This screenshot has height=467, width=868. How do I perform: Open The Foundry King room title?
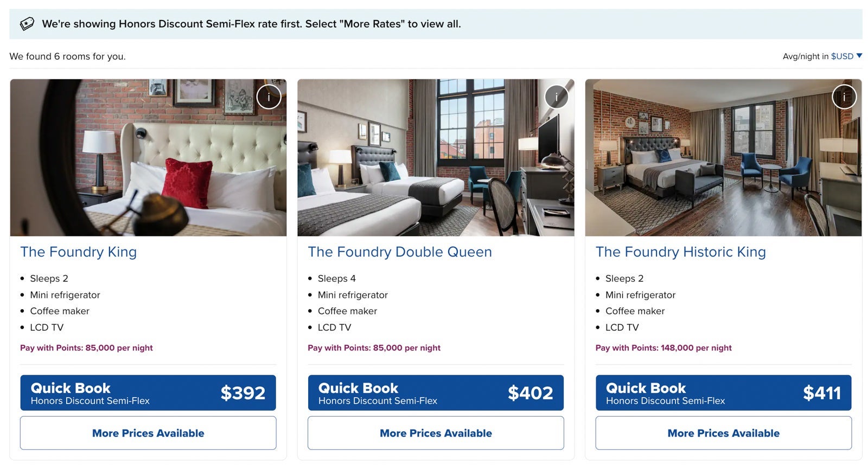point(79,252)
